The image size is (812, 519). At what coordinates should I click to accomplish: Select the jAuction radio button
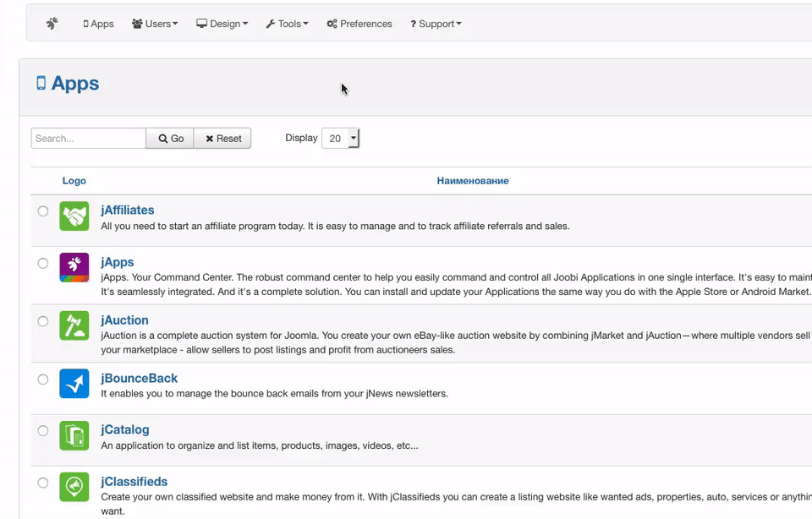(x=43, y=321)
